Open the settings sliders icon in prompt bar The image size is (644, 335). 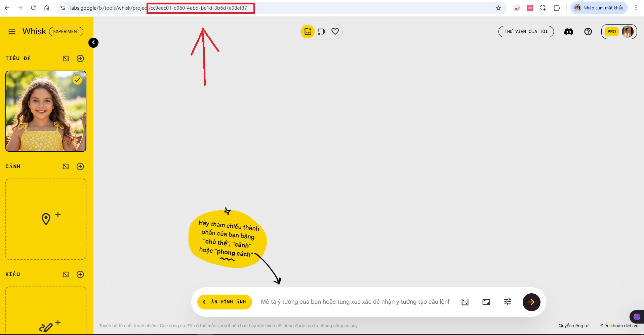[508, 302]
